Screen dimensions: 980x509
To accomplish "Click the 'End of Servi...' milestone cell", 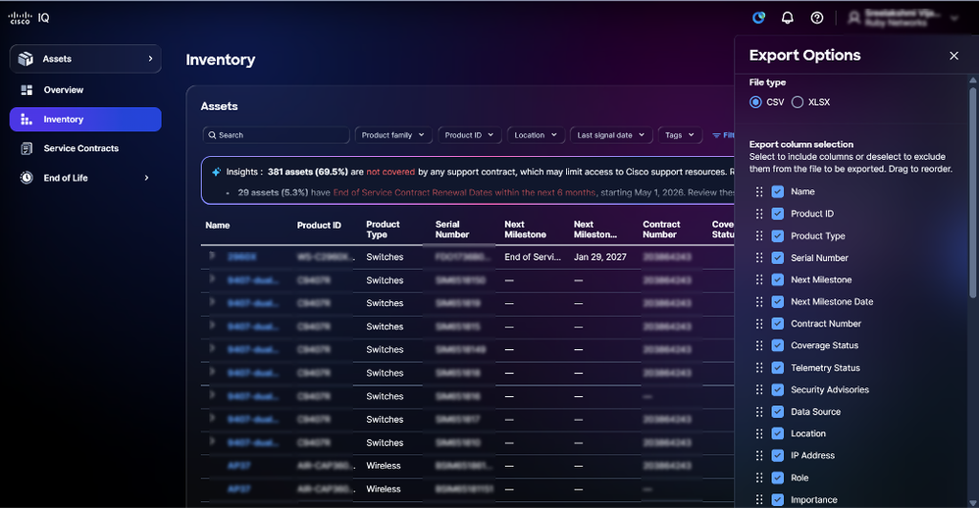I will pyautogui.click(x=533, y=257).
